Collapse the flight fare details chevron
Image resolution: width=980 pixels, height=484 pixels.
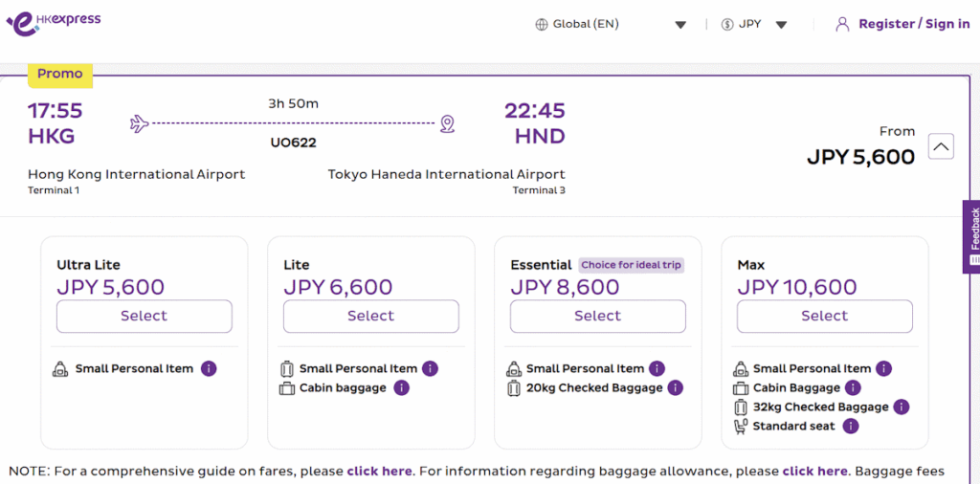click(x=941, y=146)
